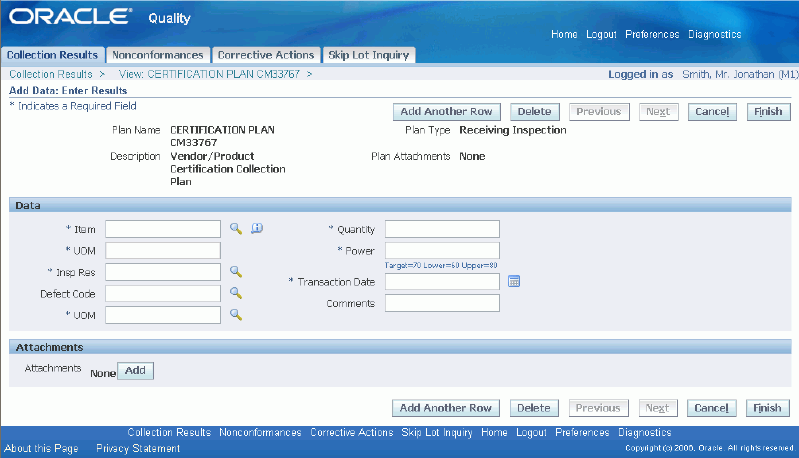Click the Oracle logo
The height and width of the screenshot is (458, 799).
pos(70,16)
